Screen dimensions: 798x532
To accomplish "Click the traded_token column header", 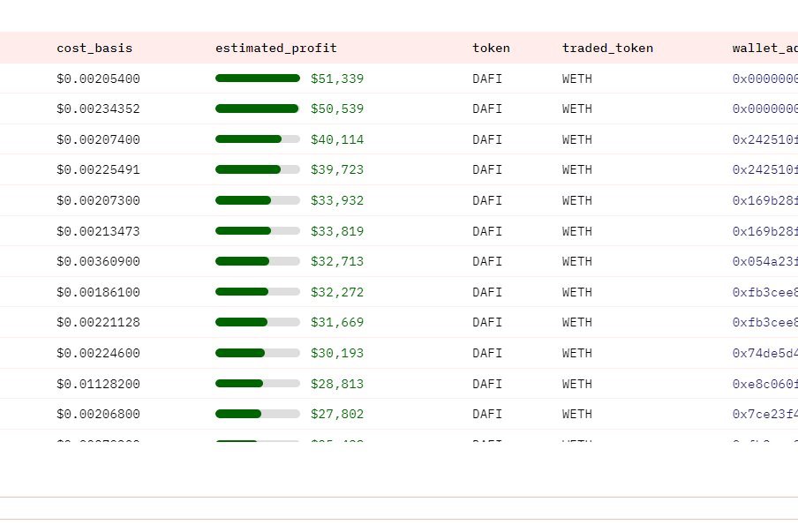I will pyautogui.click(x=607, y=49).
